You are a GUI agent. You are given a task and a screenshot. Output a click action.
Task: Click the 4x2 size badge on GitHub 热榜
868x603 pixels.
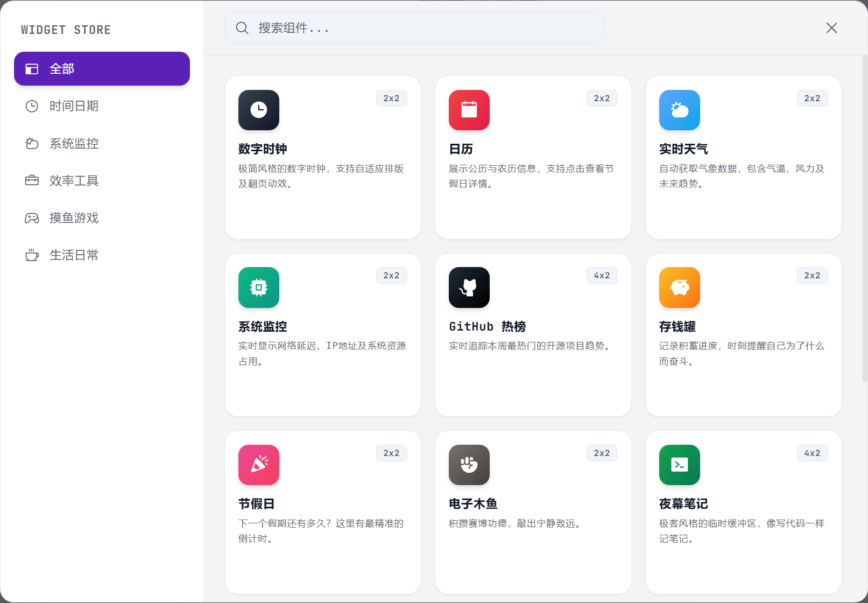pyautogui.click(x=602, y=276)
